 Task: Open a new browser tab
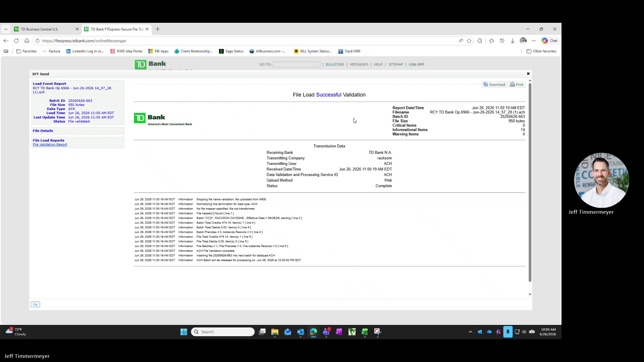click(158, 29)
